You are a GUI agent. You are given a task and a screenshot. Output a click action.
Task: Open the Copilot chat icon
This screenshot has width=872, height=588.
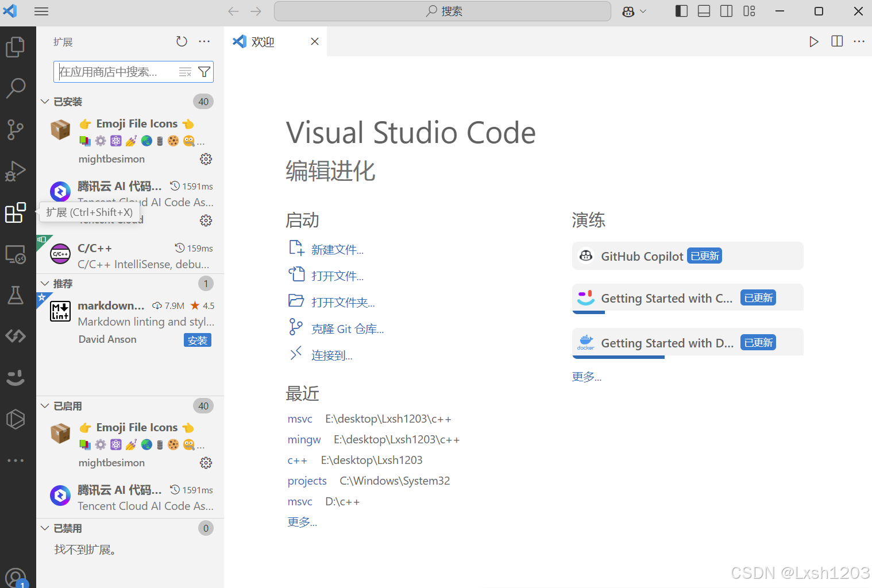coord(628,11)
